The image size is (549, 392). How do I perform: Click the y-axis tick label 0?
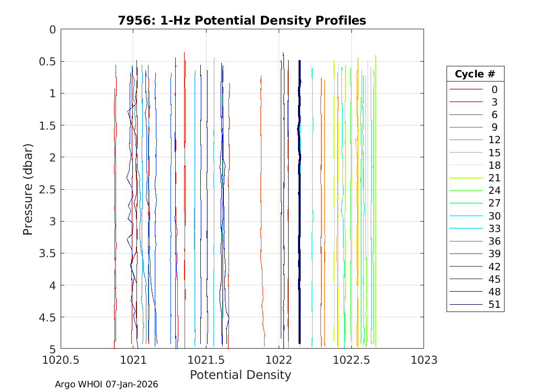click(52, 30)
